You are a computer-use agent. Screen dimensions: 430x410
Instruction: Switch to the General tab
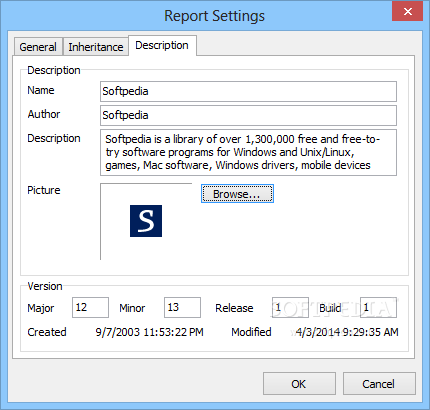[38, 47]
